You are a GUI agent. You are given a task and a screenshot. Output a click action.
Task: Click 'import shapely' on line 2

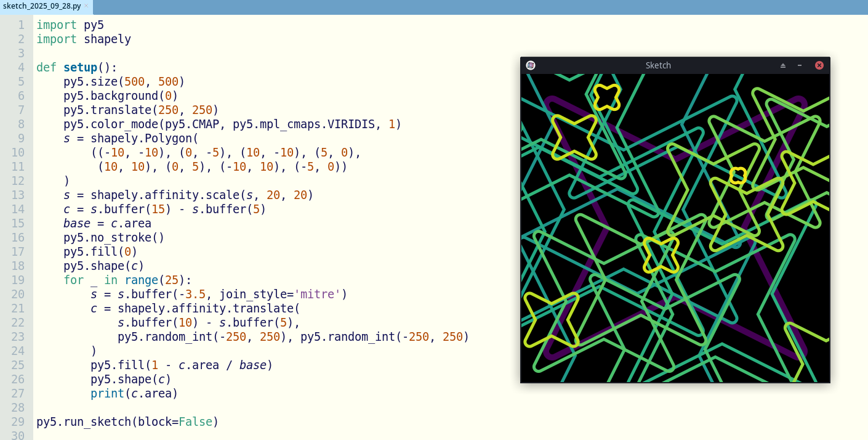[x=84, y=39]
